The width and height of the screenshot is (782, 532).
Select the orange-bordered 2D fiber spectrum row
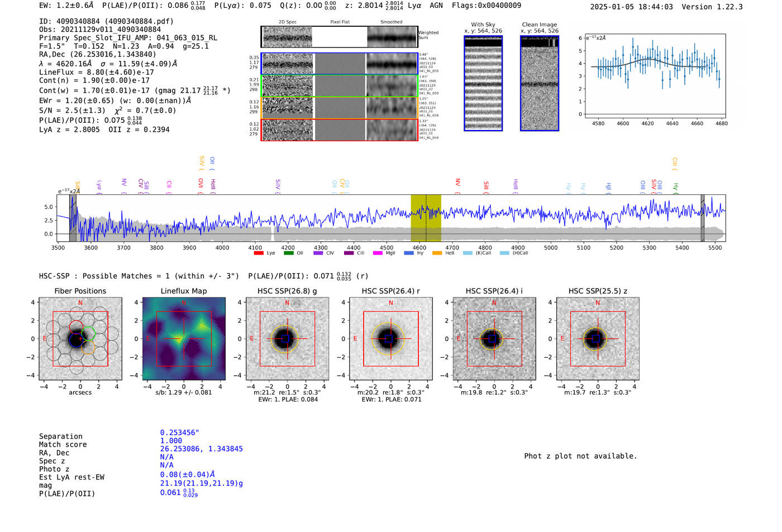(340, 108)
